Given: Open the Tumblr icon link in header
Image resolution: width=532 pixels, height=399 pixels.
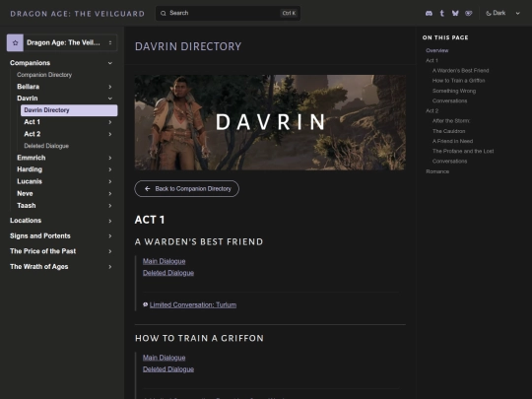Looking at the screenshot, I should [x=442, y=13].
